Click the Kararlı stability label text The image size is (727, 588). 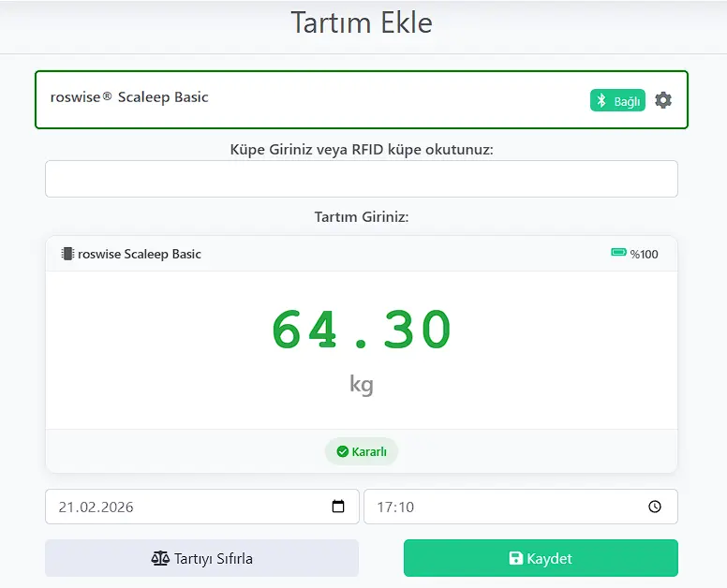click(369, 451)
